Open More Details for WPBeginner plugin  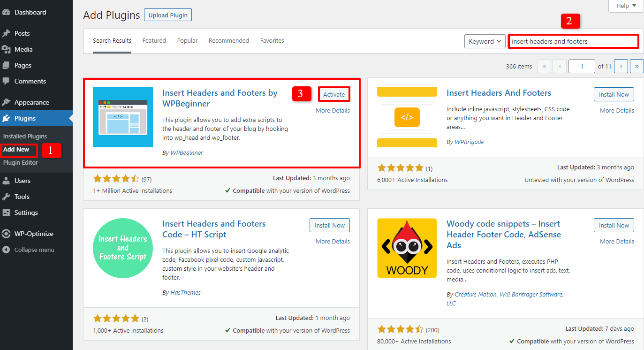tap(333, 111)
